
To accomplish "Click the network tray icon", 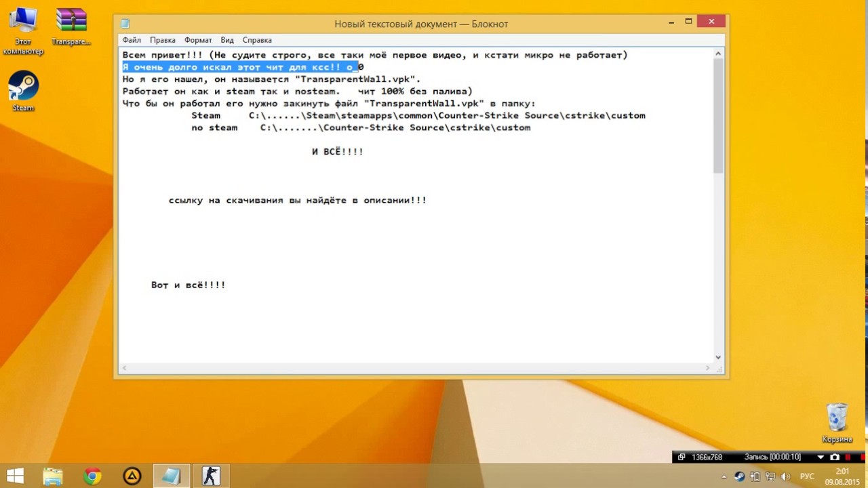I will (x=770, y=476).
